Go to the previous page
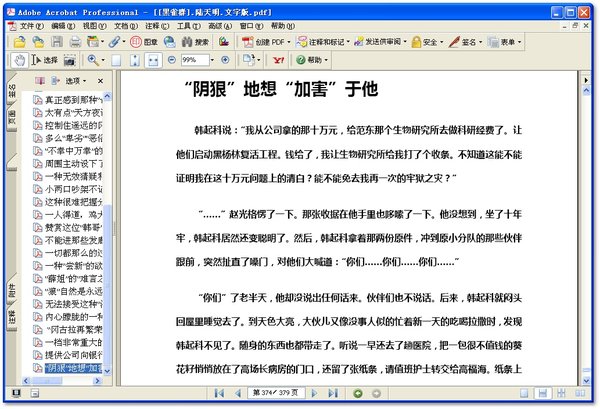Image resolution: width=600 pixels, height=409 pixels. click(x=238, y=393)
